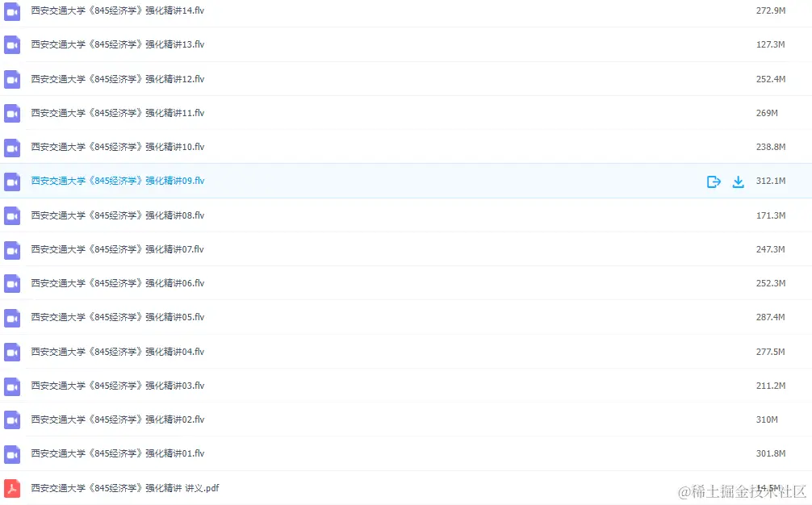Click the video icon for 强化精讲07.flv

(12, 250)
